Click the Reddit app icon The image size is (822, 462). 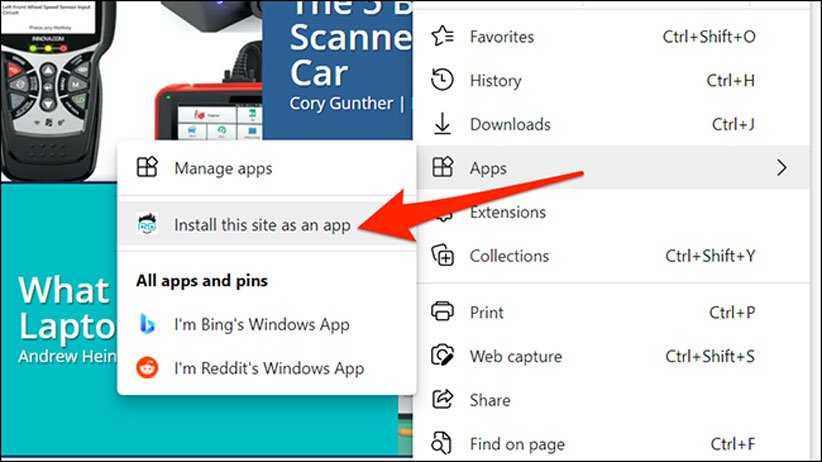coord(147,368)
